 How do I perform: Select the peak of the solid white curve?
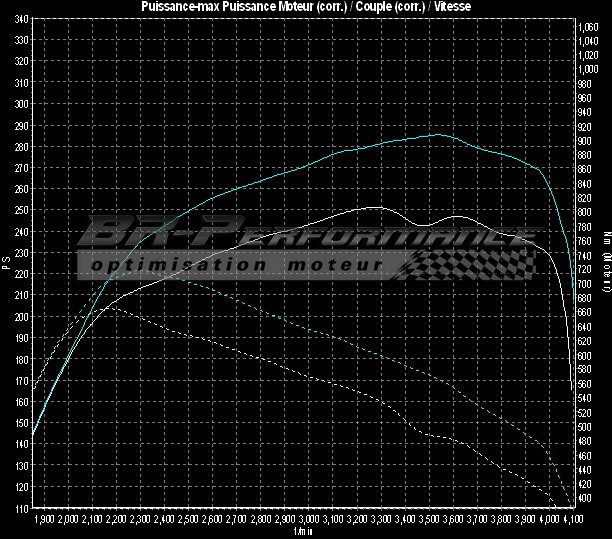click(x=375, y=207)
